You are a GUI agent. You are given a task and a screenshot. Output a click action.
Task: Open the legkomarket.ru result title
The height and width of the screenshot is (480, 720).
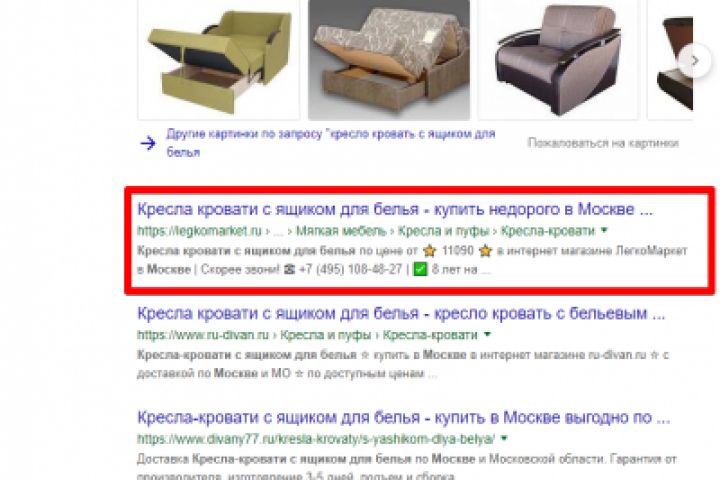point(395,209)
